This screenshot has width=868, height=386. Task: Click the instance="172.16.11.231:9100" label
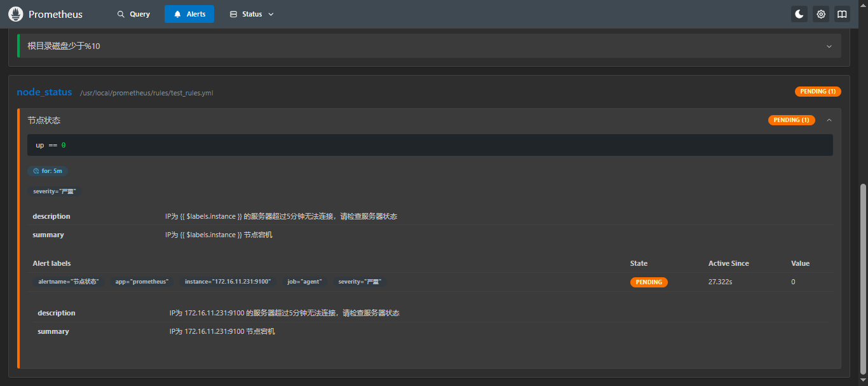pyautogui.click(x=227, y=282)
